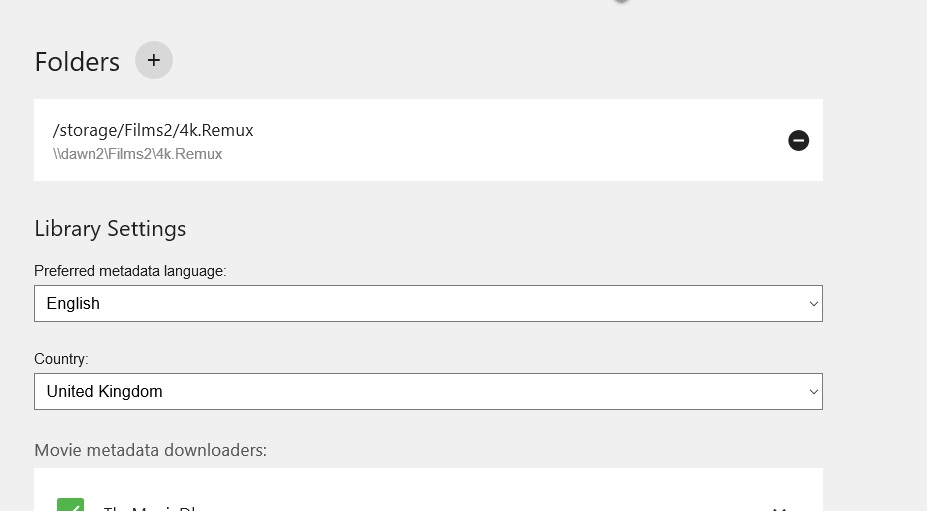Remove the /storage/Films2/4k.Remux folder
The width and height of the screenshot is (927, 511).
click(x=798, y=141)
